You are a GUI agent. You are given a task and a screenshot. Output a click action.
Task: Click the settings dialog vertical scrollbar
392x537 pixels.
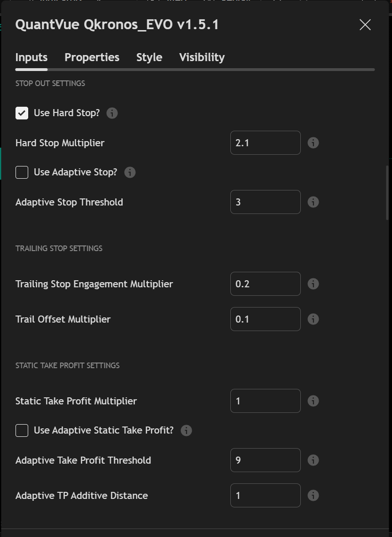[x=387, y=193]
